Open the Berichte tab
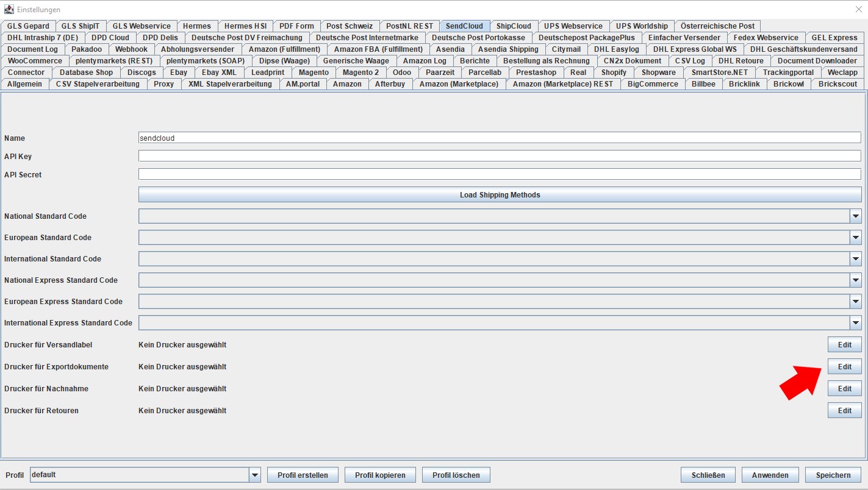Image resolution: width=868 pixels, height=490 pixels. click(475, 61)
